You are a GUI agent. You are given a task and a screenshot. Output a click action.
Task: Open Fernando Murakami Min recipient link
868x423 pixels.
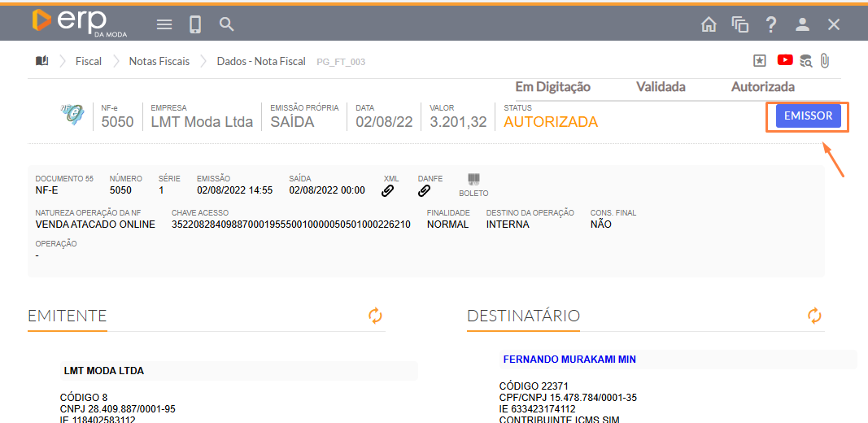pyautogui.click(x=569, y=359)
